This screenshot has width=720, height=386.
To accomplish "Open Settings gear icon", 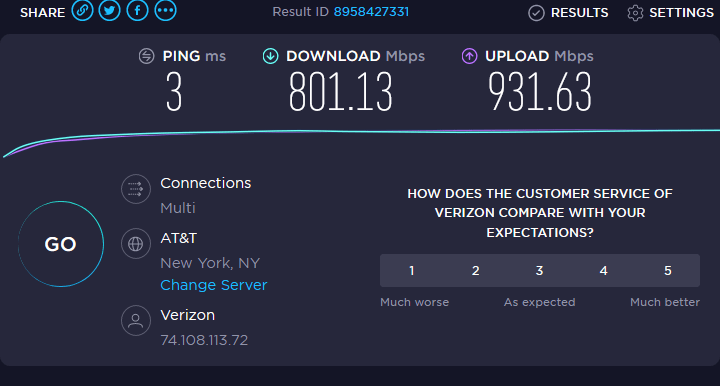I will pyautogui.click(x=635, y=13).
